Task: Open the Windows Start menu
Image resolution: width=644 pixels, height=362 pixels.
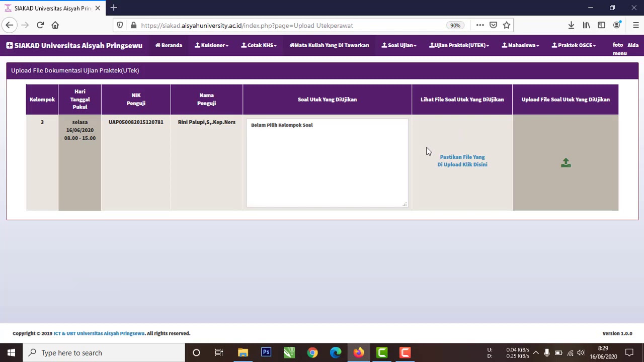Action: coord(11,352)
